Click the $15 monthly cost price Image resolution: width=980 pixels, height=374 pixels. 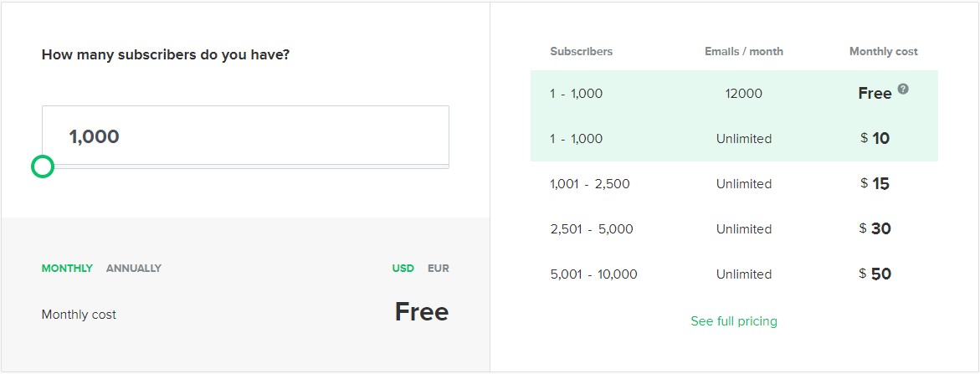[x=875, y=183]
